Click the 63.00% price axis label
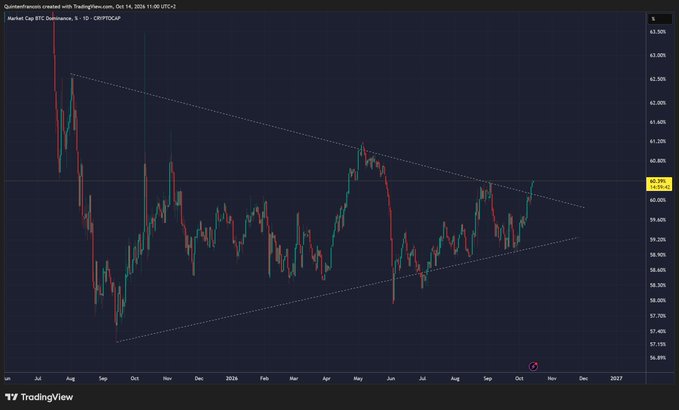This screenshot has height=410, width=679. (x=657, y=55)
